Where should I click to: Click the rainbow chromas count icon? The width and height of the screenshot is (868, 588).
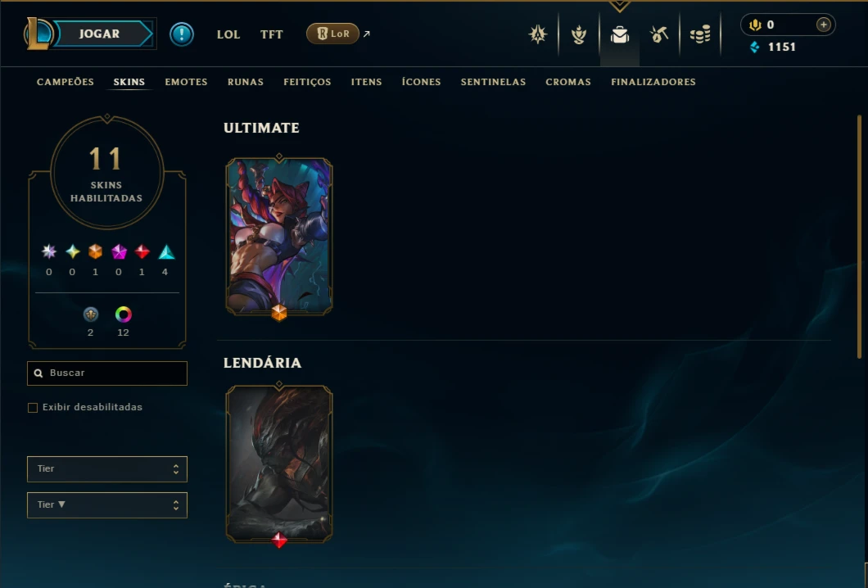[x=124, y=314]
